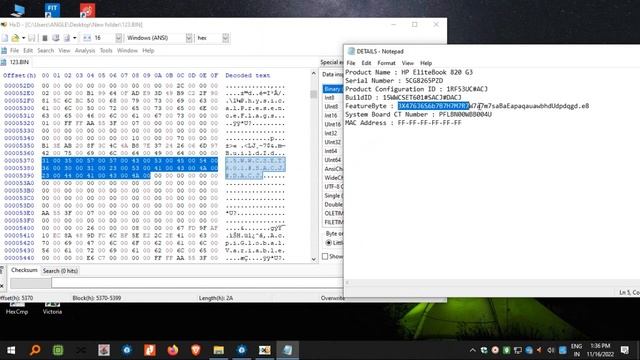
Task: Open the Windows Start menu
Action: click(x=11, y=350)
